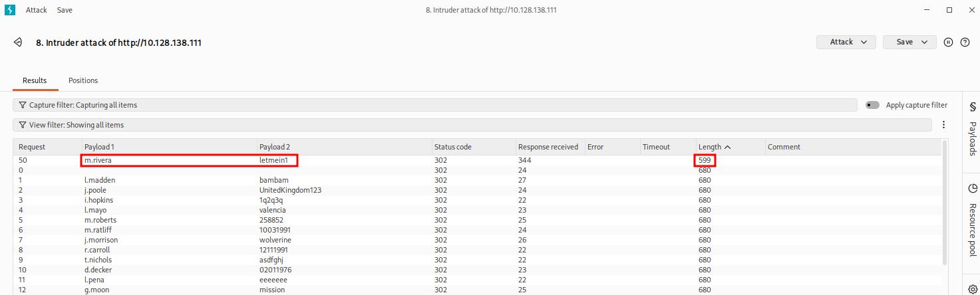Image resolution: width=980 pixels, height=295 pixels.
Task: Expand the Save dropdown button
Action: click(x=909, y=42)
